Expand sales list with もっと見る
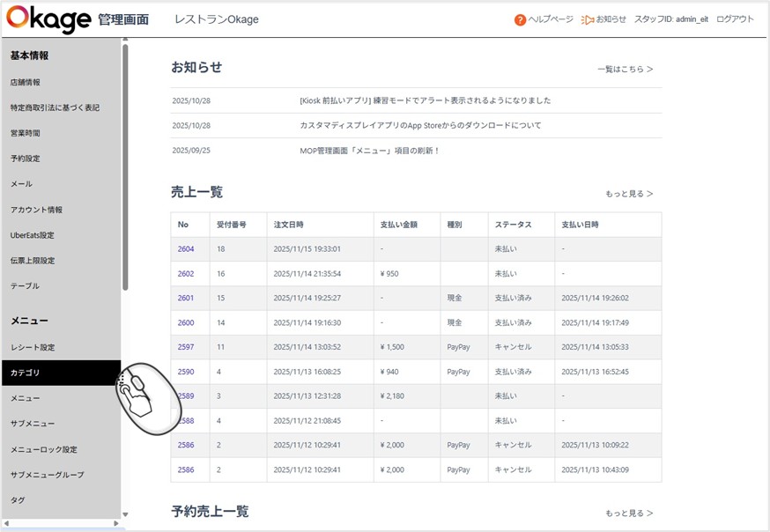The height and width of the screenshot is (532, 770). pyautogui.click(x=628, y=194)
